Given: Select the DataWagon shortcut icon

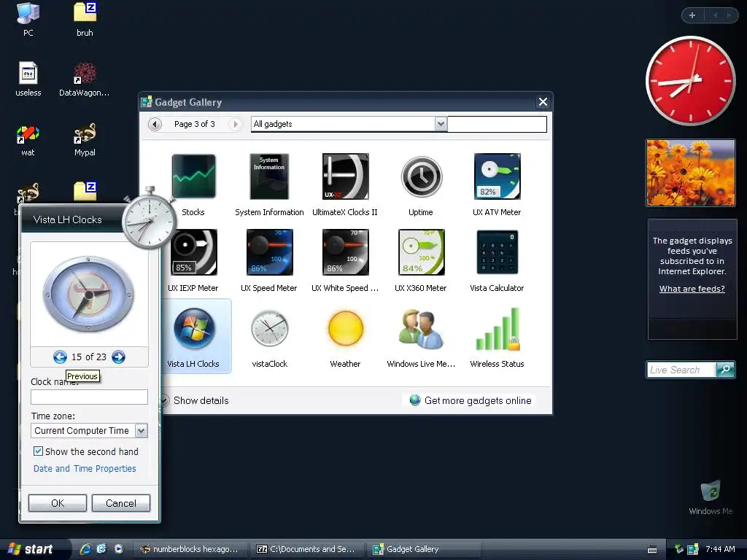Looking at the screenshot, I should [85, 79].
